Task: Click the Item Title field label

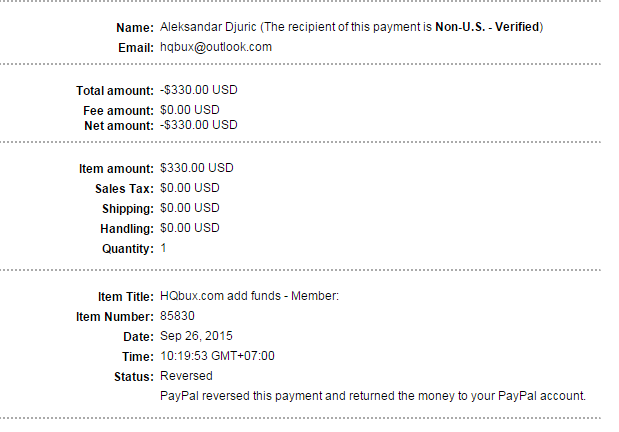Action: [x=126, y=297]
